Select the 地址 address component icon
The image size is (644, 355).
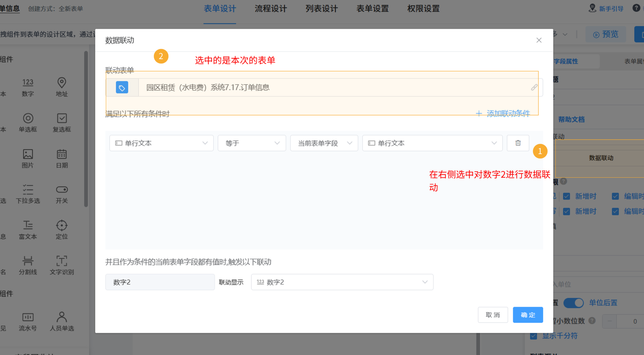(62, 82)
